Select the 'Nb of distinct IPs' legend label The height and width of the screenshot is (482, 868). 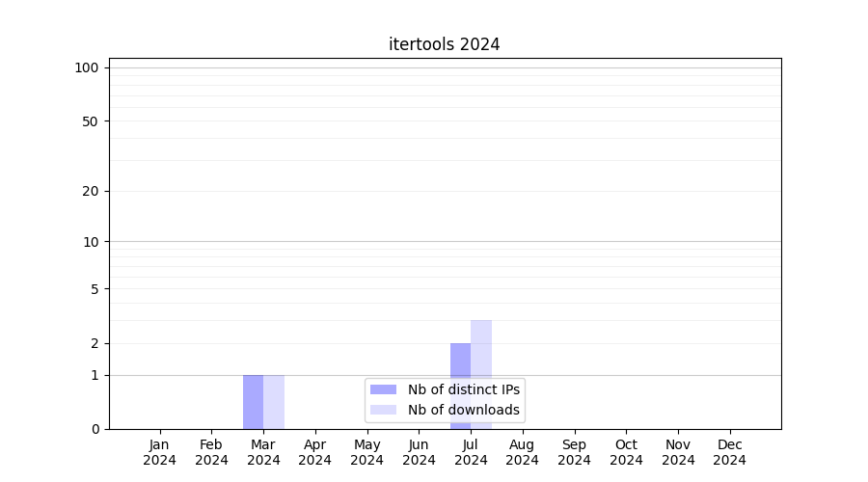(463, 389)
